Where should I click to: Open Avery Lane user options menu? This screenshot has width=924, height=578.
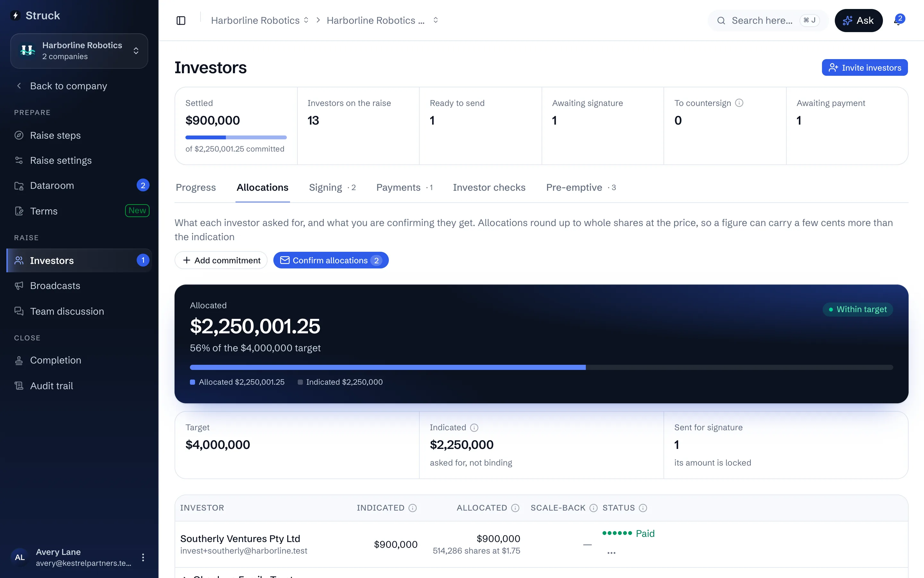point(143,557)
